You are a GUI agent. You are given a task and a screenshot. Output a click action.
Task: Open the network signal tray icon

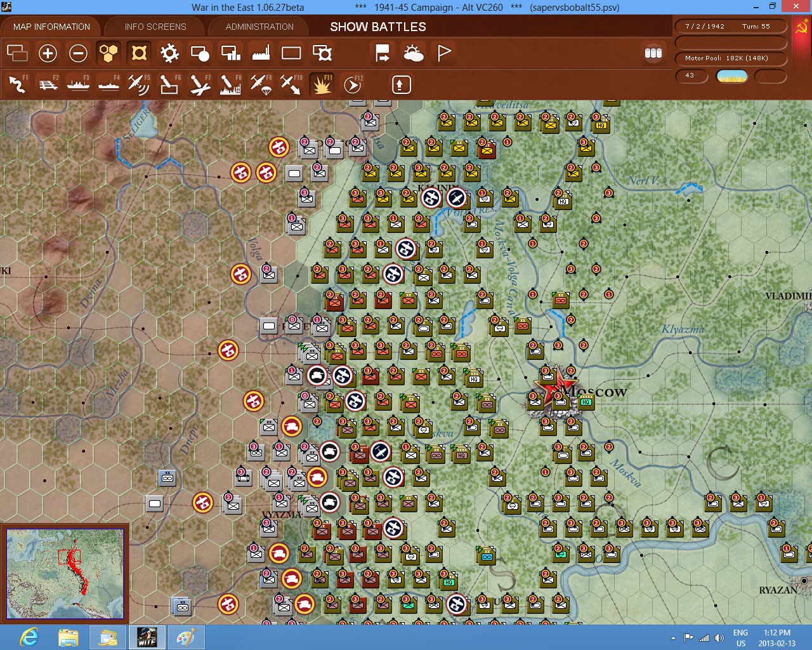tap(704, 638)
